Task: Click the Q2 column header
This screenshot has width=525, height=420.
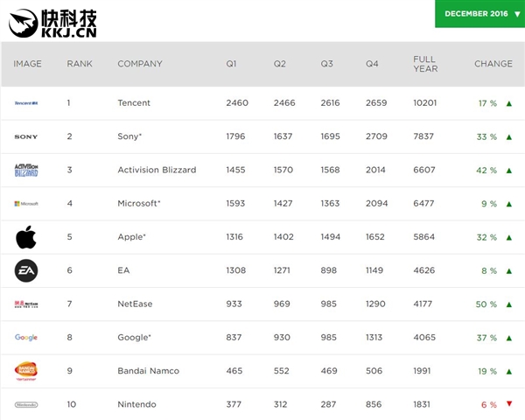Action: point(280,64)
